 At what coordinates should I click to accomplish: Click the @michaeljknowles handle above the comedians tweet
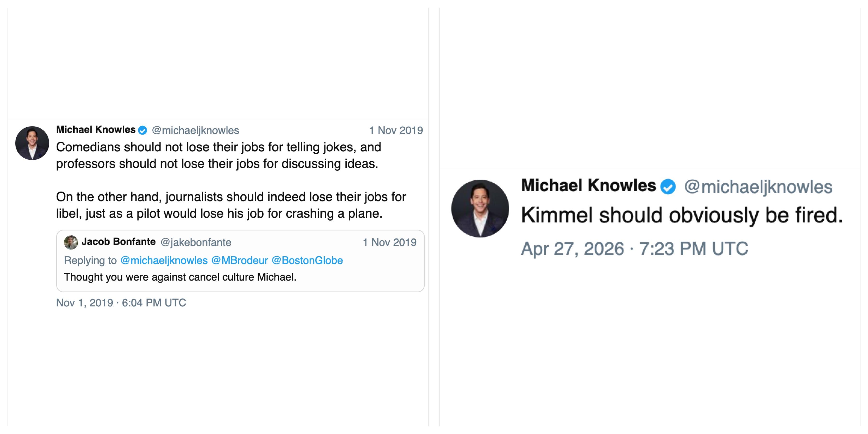pyautogui.click(x=196, y=130)
